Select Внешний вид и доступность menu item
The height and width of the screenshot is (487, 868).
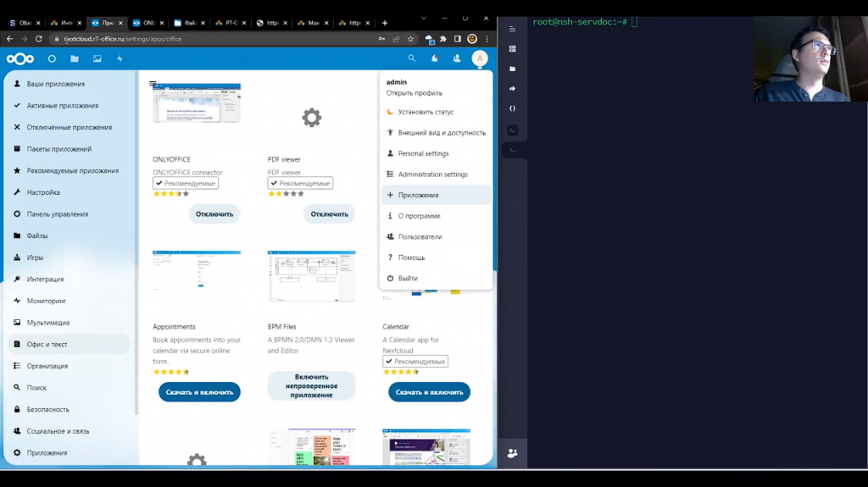coord(436,133)
